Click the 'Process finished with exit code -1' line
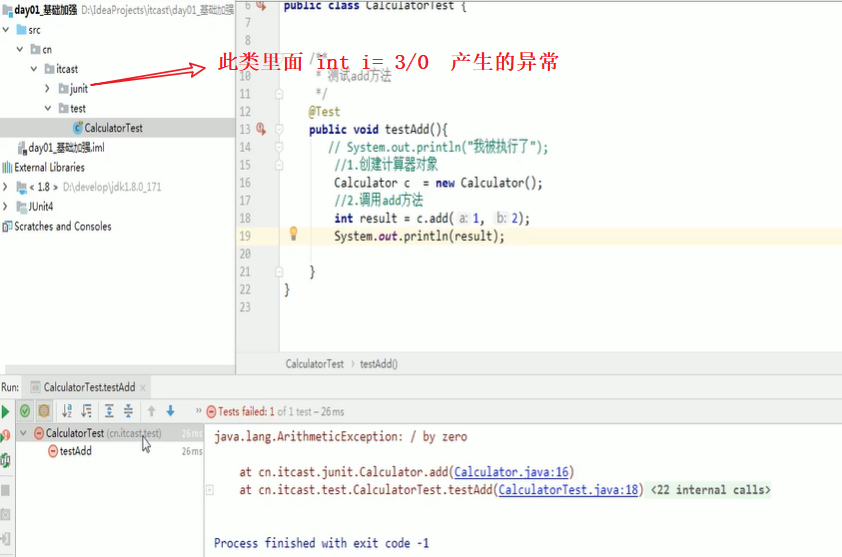 pyautogui.click(x=321, y=543)
